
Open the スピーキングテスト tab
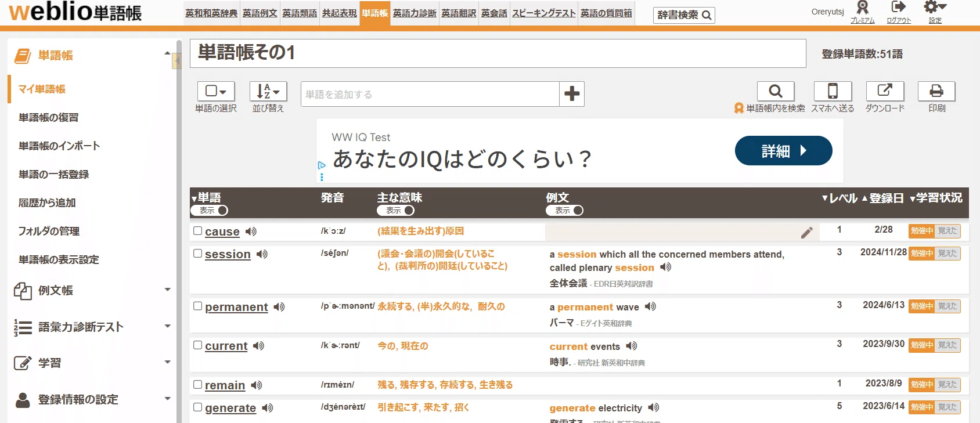(544, 13)
